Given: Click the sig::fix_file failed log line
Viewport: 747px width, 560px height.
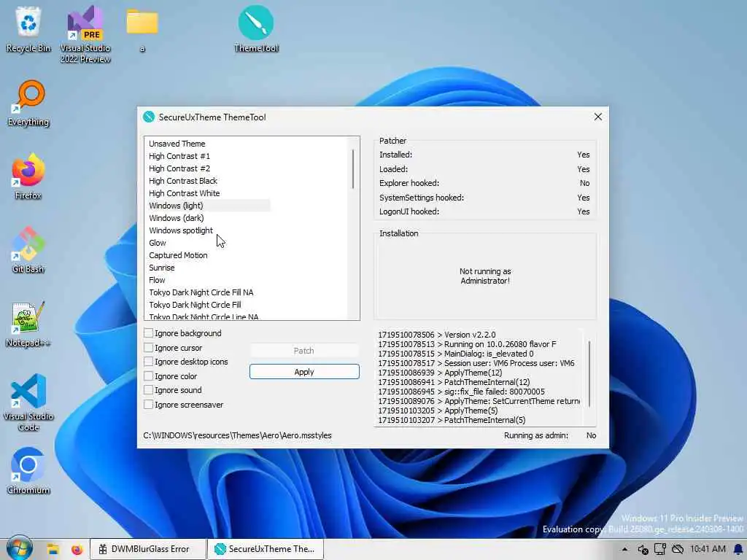Looking at the screenshot, I should tap(461, 392).
